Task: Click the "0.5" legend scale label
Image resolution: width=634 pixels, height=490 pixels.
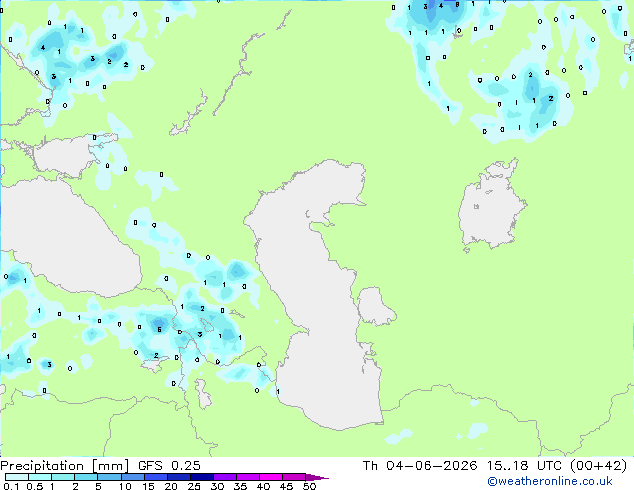Action: coord(35,486)
